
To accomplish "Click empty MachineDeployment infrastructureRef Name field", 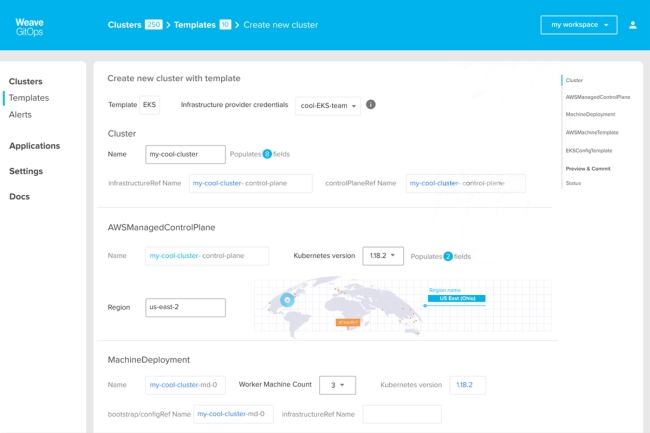I will point(402,414).
